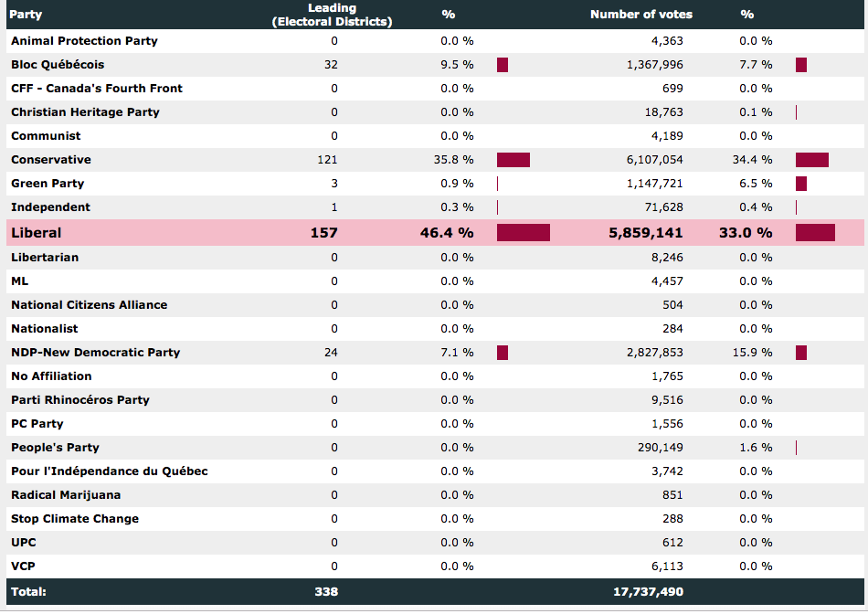This screenshot has width=868, height=614.
Task: Click Liberal's 46.4 % districts bar
Action: tap(523, 233)
